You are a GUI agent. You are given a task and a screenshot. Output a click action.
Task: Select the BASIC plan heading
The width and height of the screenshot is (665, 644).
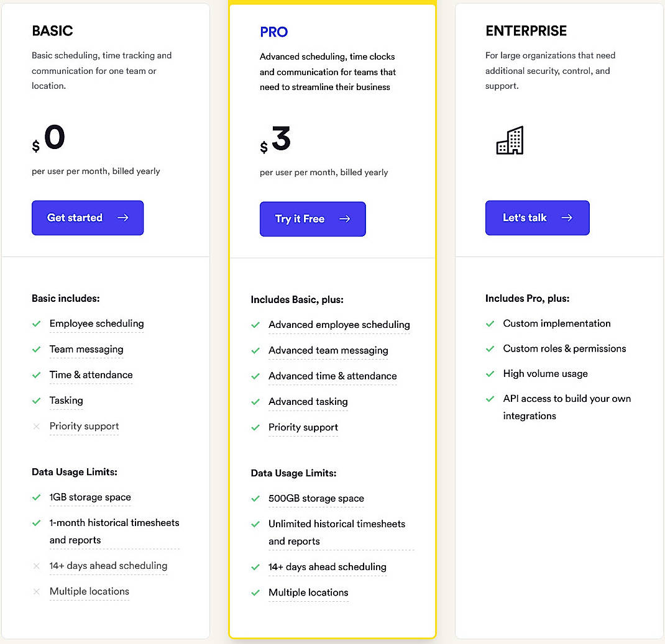(52, 30)
